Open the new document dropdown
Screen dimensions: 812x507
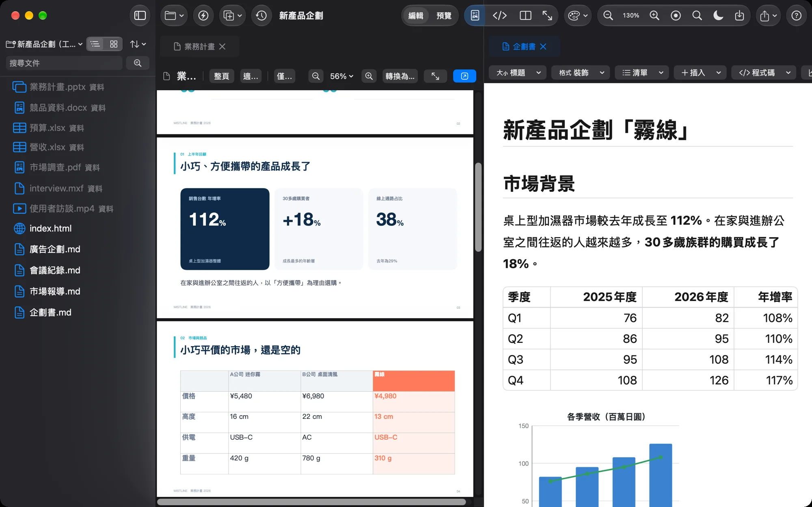(x=232, y=15)
